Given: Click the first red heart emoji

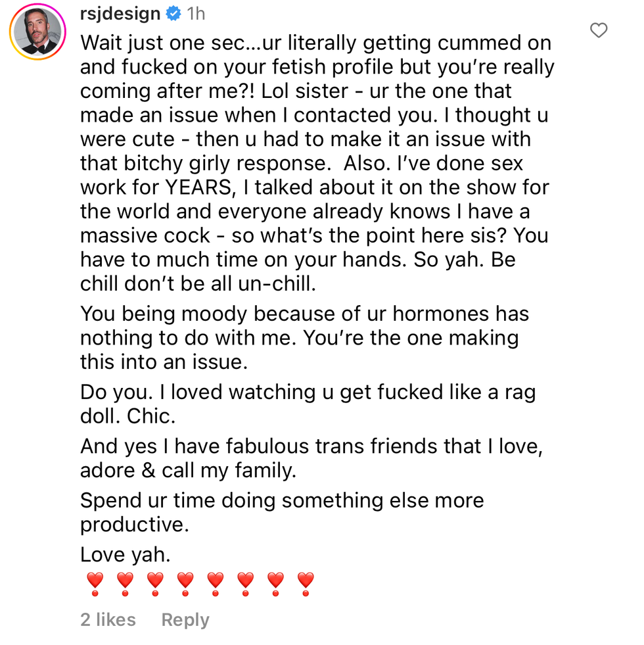Looking at the screenshot, I should coord(95,584).
